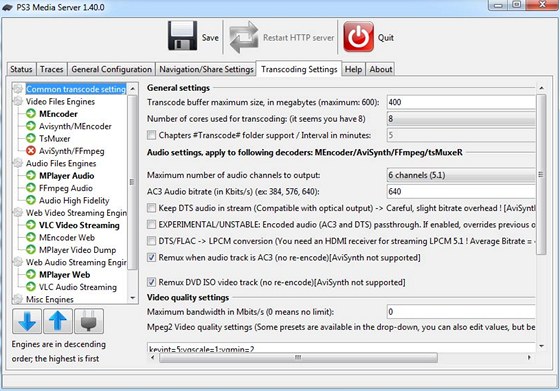Switch to Navigation/Share Settings tab
This screenshot has width=560, height=391.
coord(206,69)
